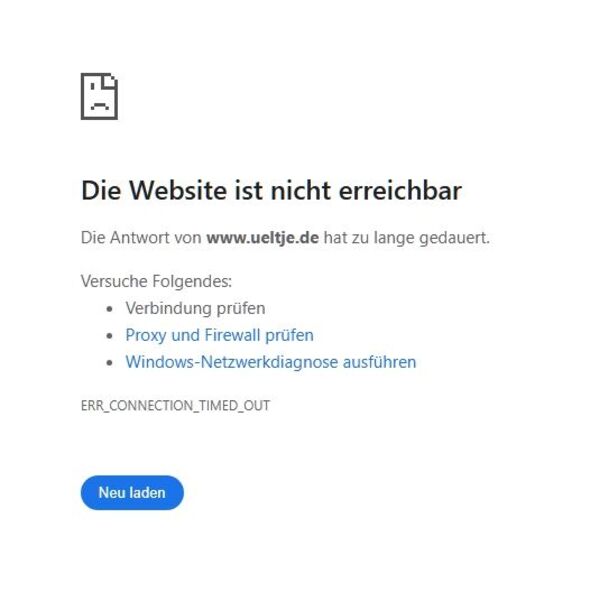Click the word Website in the heading
590x592 pixels.
point(178,190)
